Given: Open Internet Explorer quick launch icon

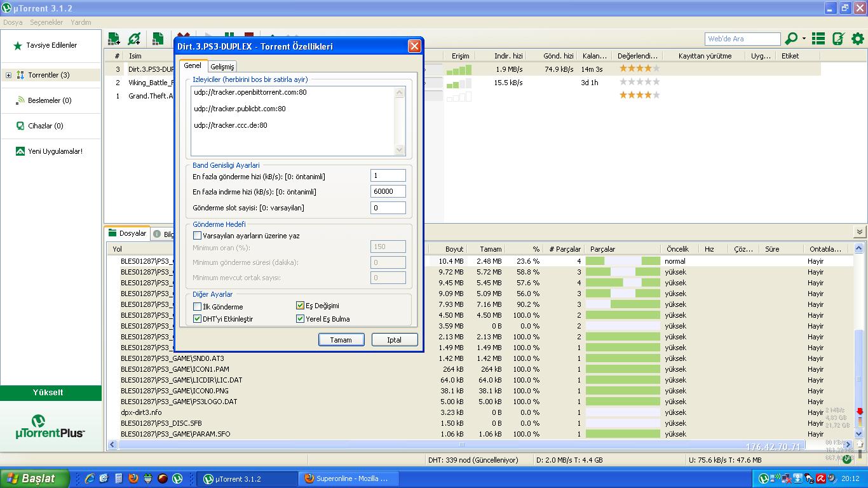Looking at the screenshot, I should point(90,478).
